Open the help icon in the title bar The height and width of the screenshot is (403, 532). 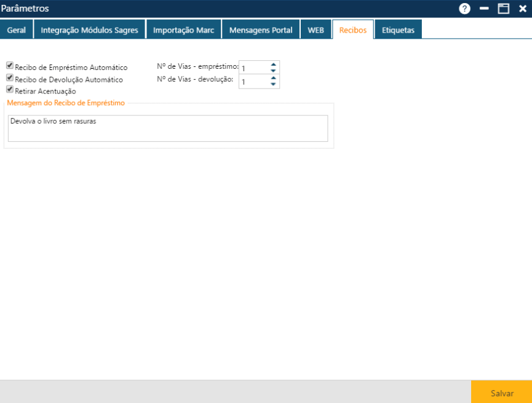pos(466,9)
